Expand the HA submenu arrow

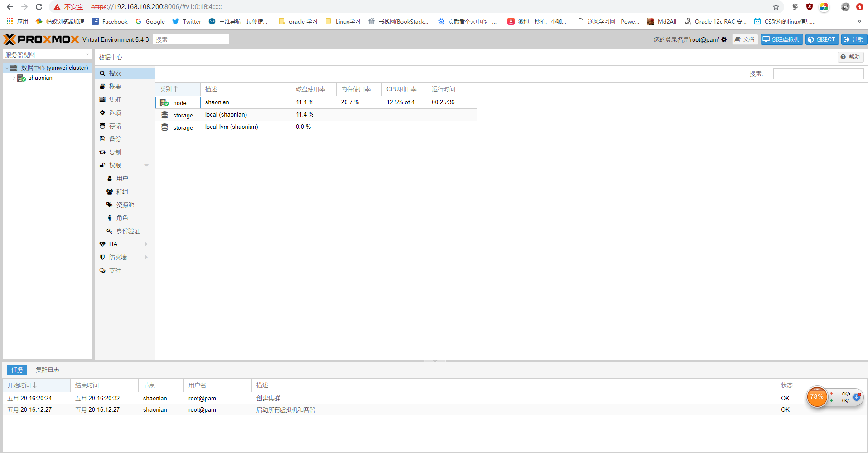(x=146, y=244)
